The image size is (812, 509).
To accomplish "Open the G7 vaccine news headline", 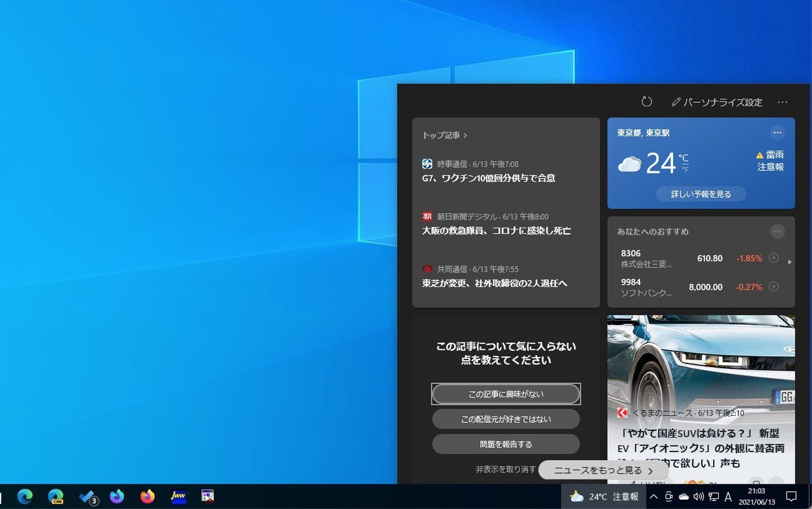I will pos(488,178).
